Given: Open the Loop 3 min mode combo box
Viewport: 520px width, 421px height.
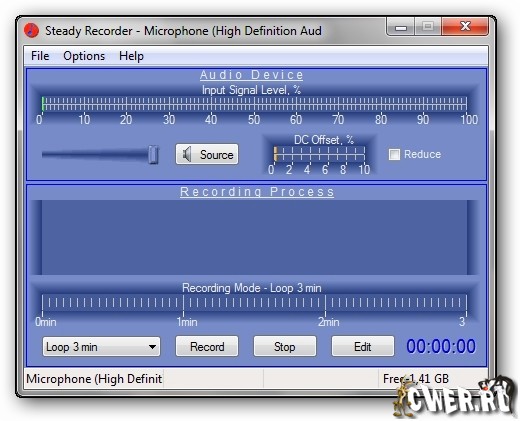Looking at the screenshot, I should (x=101, y=347).
